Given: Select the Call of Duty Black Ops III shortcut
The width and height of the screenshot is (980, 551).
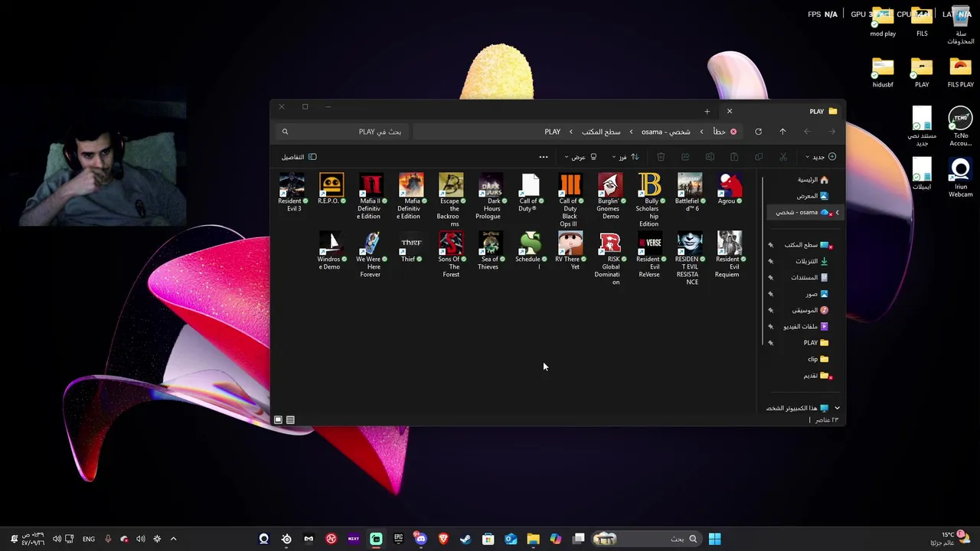Looking at the screenshot, I should pos(570,201).
